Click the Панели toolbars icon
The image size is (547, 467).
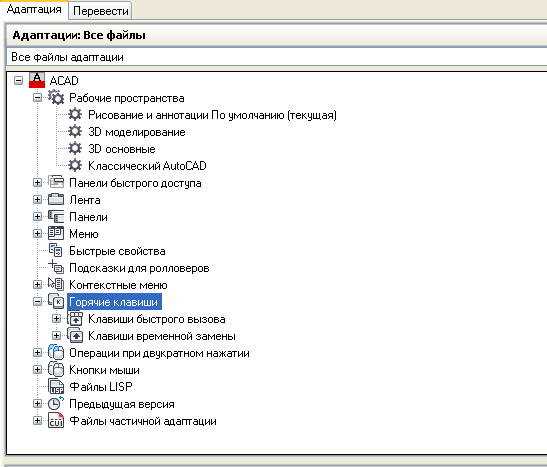pyautogui.click(x=56, y=217)
